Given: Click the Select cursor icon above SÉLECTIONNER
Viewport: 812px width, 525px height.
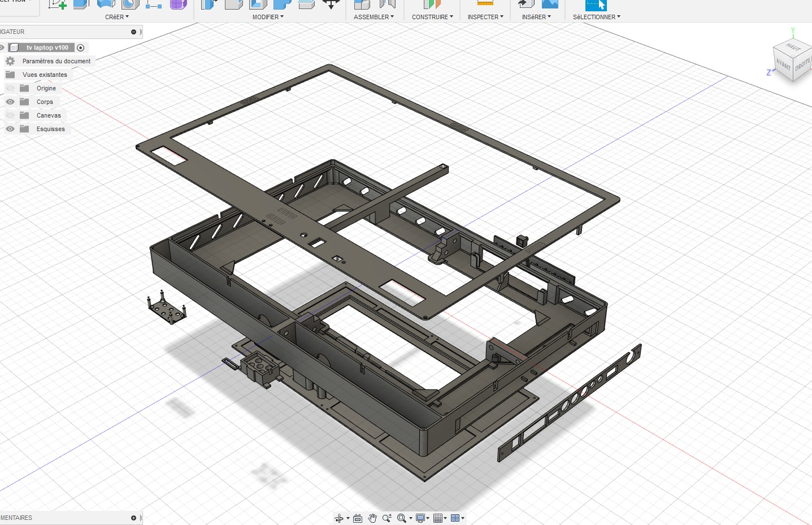Looking at the screenshot, I should coord(596,5).
